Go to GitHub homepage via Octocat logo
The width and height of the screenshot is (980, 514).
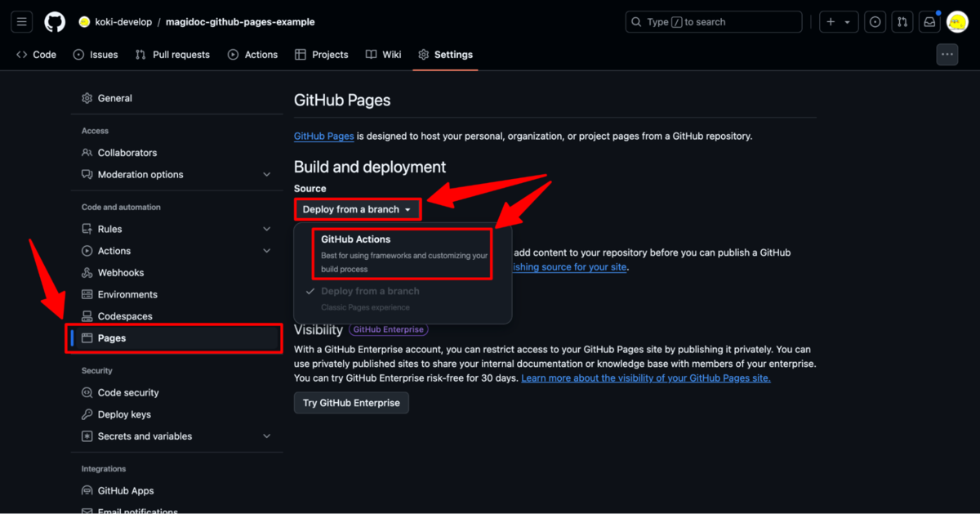(x=55, y=22)
